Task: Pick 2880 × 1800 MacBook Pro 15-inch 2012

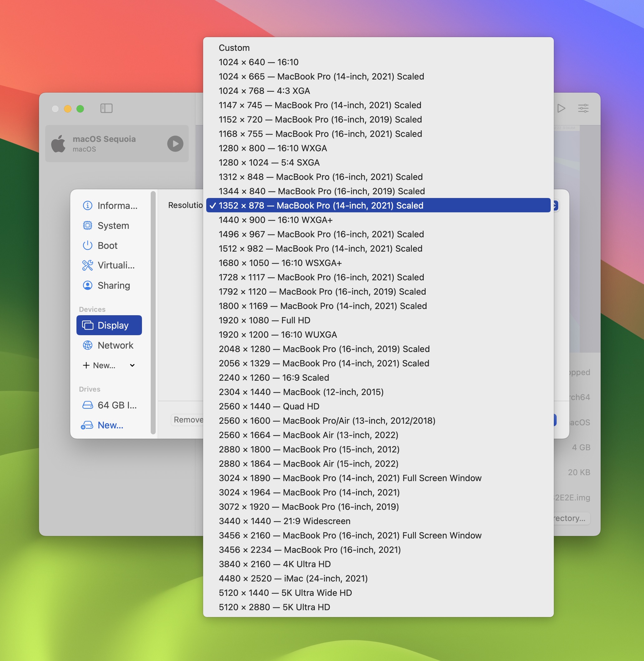Action: [378, 450]
